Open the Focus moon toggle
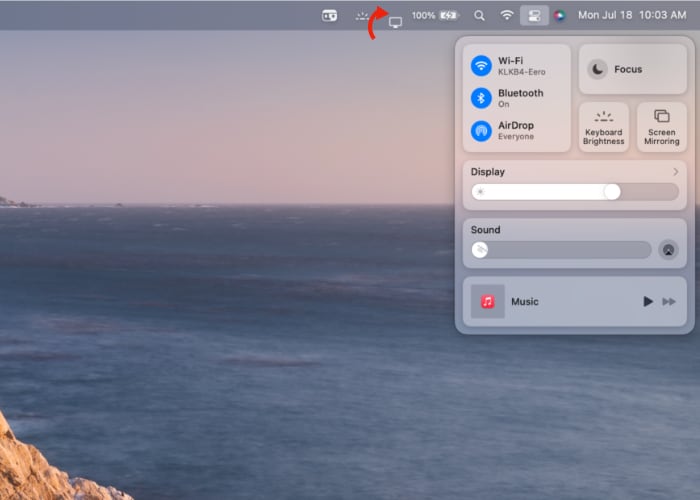The width and height of the screenshot is (700, 500). click(x=597, y=69)
